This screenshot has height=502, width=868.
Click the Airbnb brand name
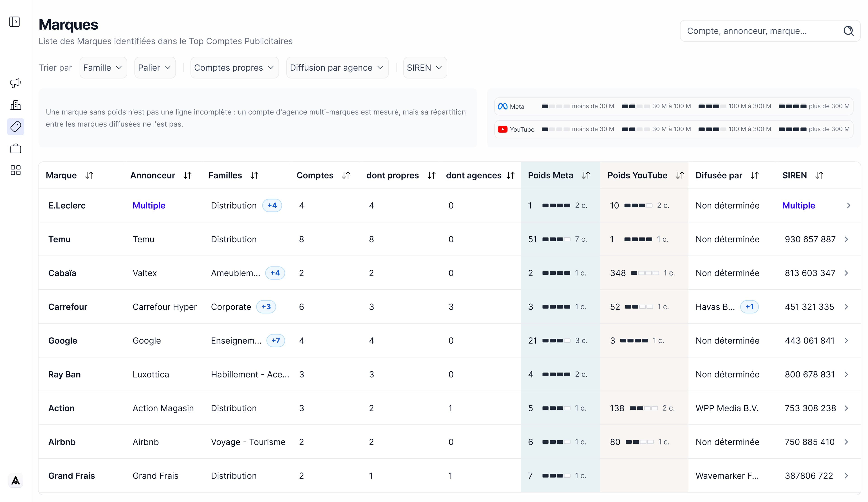pos(62,442)
